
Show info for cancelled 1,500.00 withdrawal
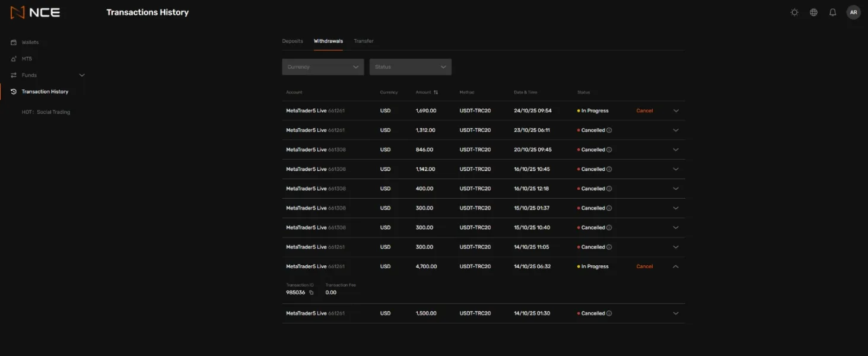tap(609, 314)
